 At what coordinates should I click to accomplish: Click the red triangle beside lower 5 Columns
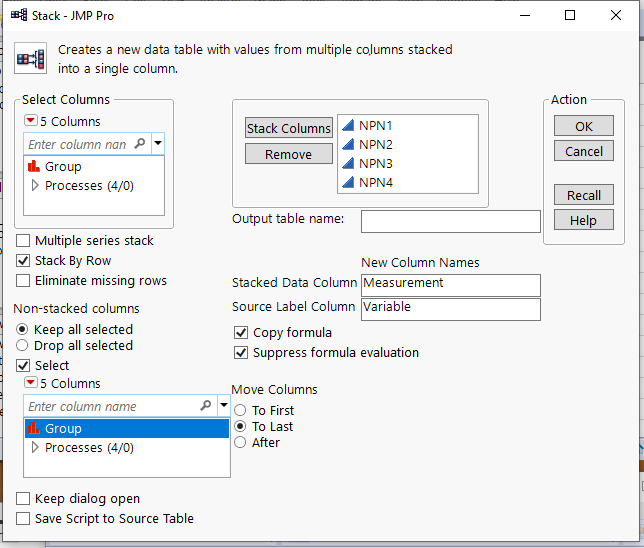click(31, 383)
